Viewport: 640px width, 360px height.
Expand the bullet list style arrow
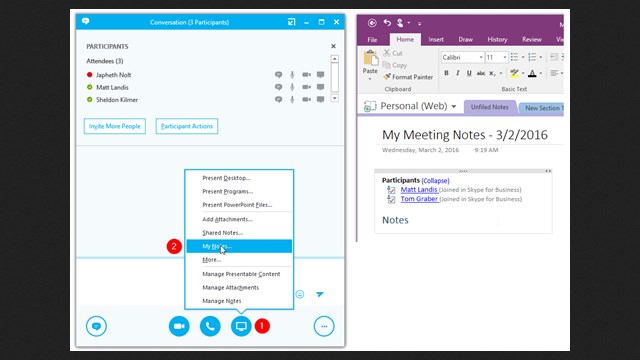click(x=523, y=57)
